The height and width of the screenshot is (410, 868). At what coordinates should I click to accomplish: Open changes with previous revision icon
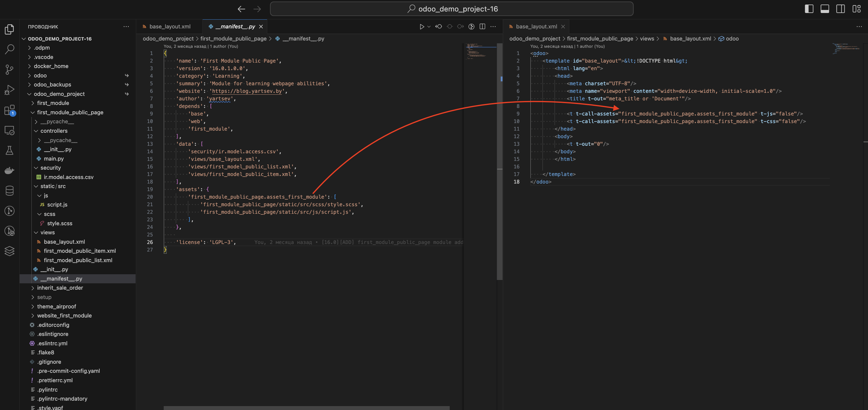coord(439,27)
